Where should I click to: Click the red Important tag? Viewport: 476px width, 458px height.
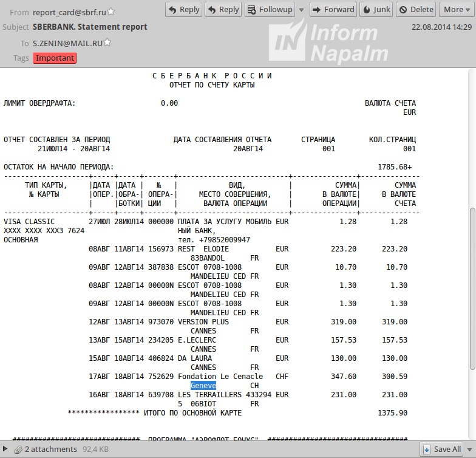[55, 58]
